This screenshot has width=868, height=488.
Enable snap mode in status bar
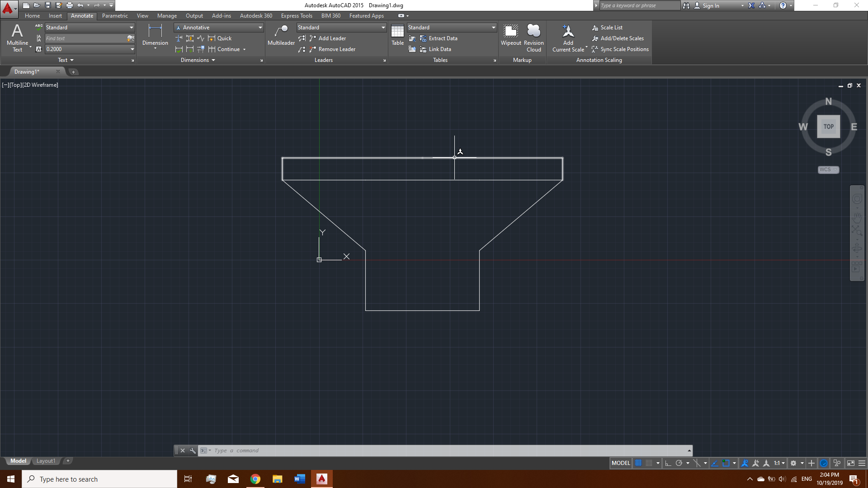click(x=650, y=463)
